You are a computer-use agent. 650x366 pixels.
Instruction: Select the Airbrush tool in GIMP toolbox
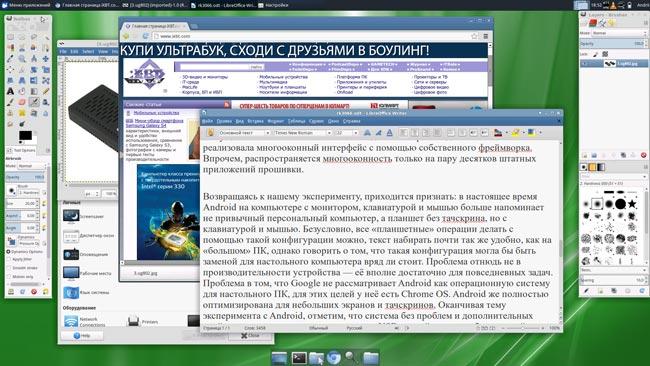tap(34, 102)
